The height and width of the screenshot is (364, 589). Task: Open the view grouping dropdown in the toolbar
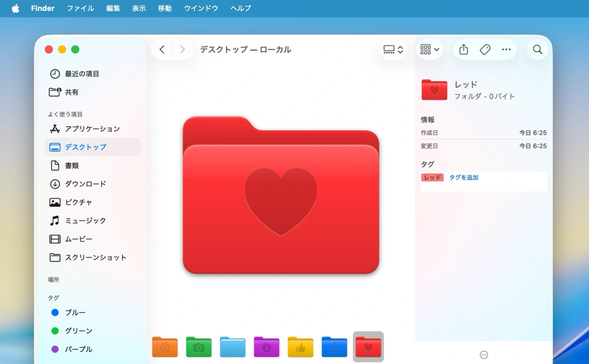pos(429,49)
